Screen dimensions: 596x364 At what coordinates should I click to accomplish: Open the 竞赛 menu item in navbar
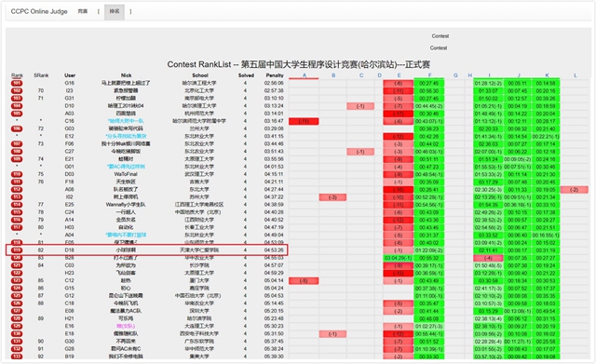click(x=83, y=11)
